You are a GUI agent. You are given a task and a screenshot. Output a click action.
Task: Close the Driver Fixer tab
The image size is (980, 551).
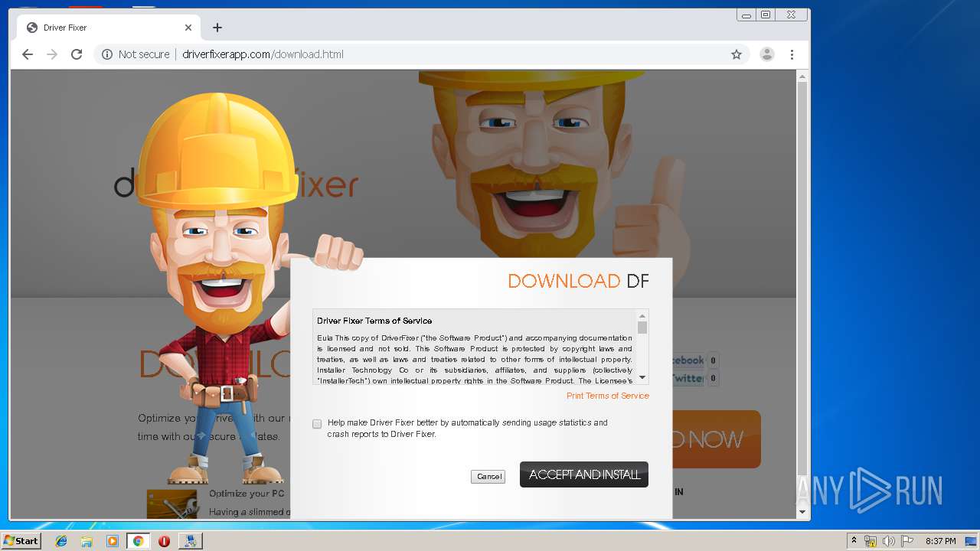(188, 28)
